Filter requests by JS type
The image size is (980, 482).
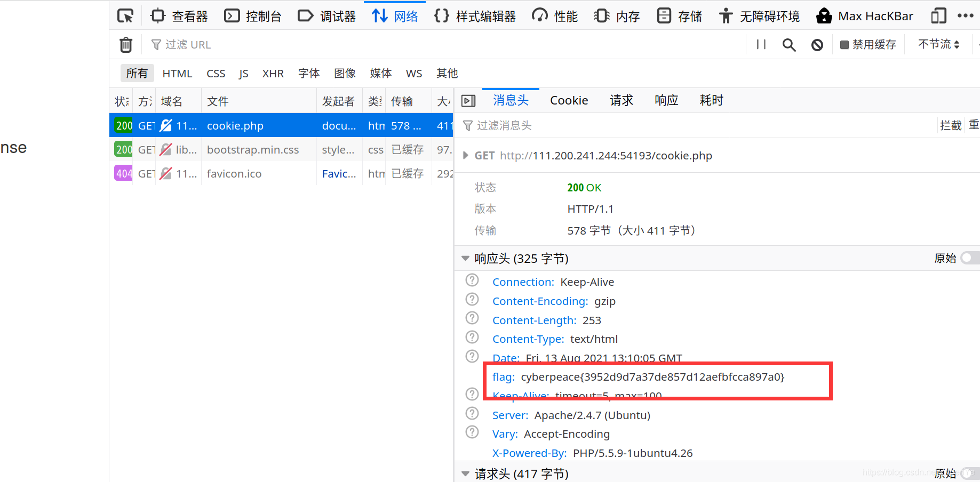[244, 74]
